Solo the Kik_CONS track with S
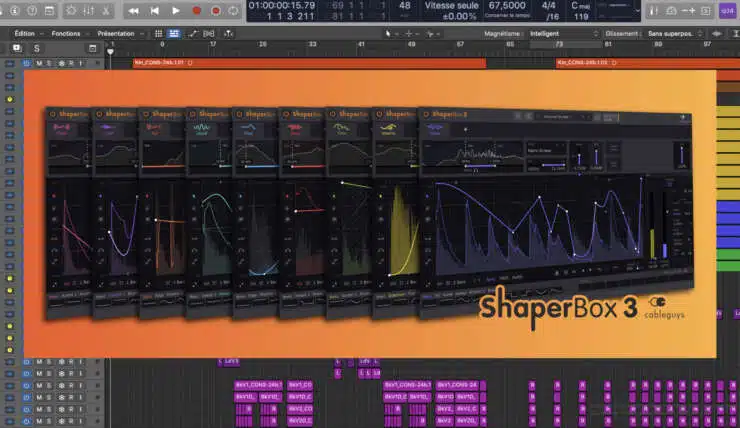Viewport: 740px width, 428px height. click(49, 63)
